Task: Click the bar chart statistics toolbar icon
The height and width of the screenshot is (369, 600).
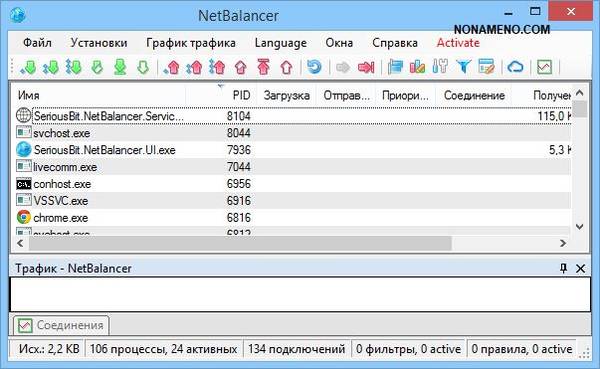Action: (417, 67)
